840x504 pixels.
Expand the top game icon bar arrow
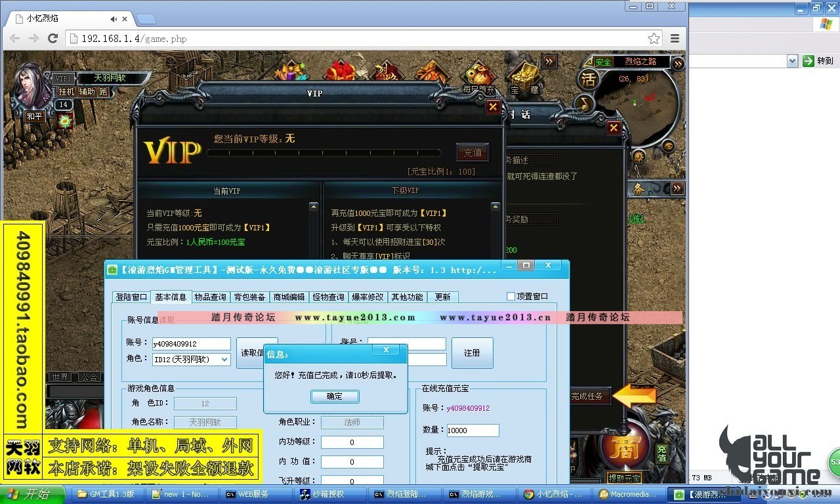click(549, 62)
